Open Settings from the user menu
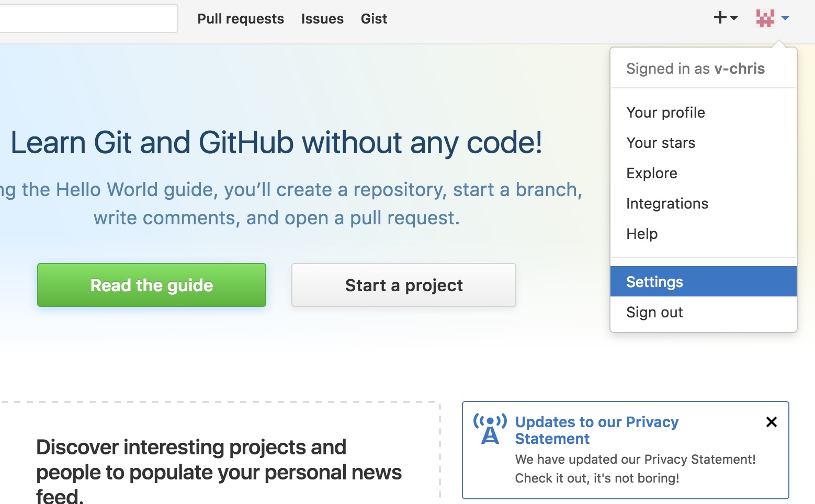Image resolution: width=815 pixels, height=504 pixels. [x=703, y=281]
